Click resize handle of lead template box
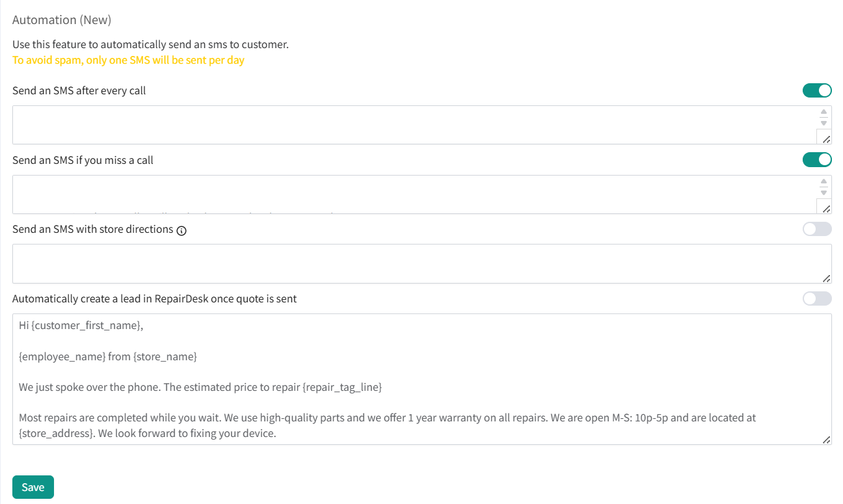 click(826, 440)
